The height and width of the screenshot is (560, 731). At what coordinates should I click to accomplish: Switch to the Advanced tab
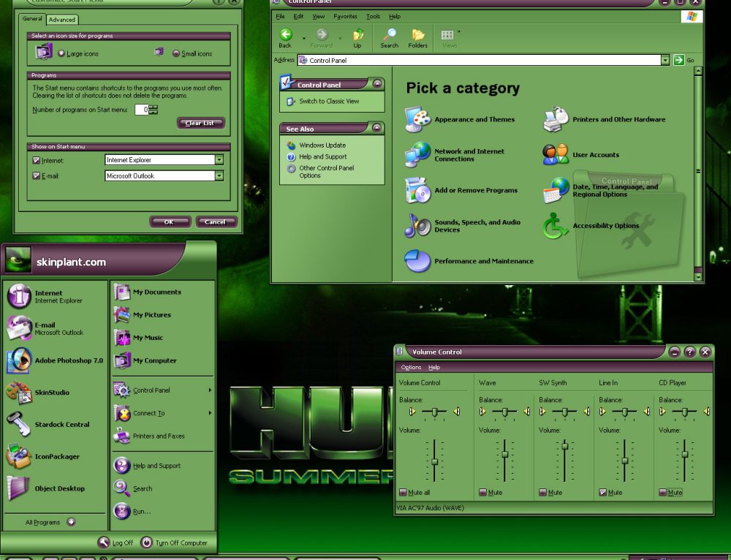62,20
